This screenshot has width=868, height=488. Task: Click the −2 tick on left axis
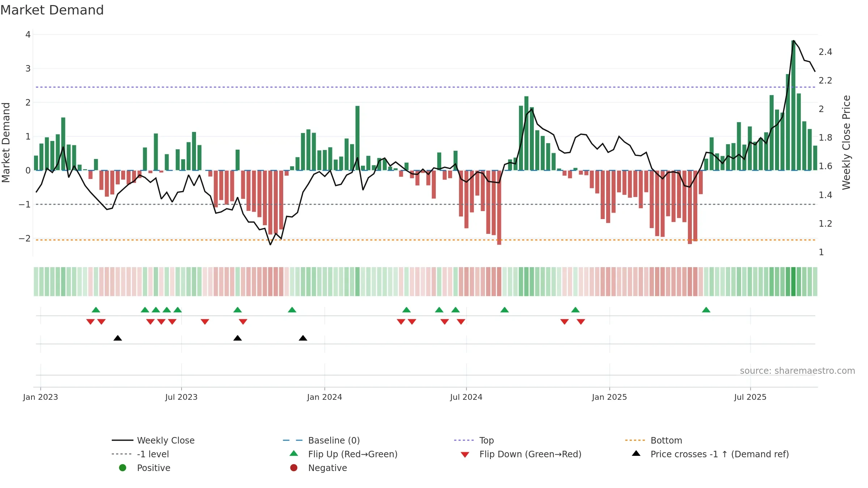click(x=25, y=238)
